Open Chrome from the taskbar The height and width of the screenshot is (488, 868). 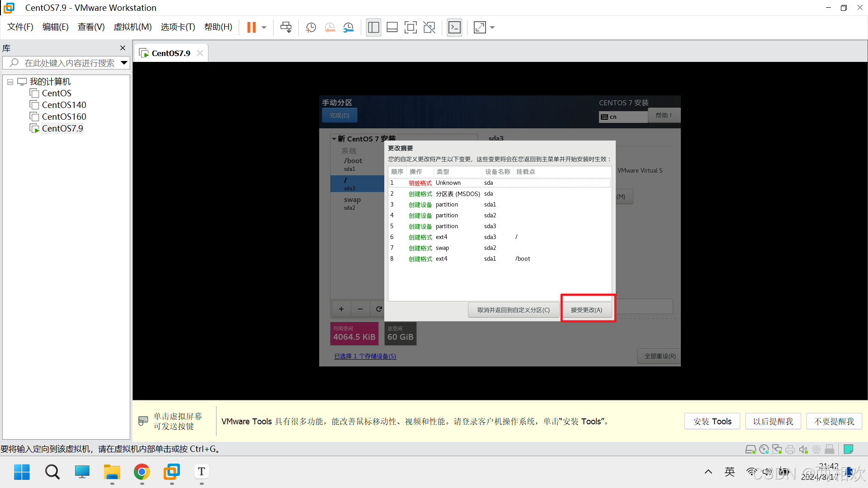click(x=142, y=472)
